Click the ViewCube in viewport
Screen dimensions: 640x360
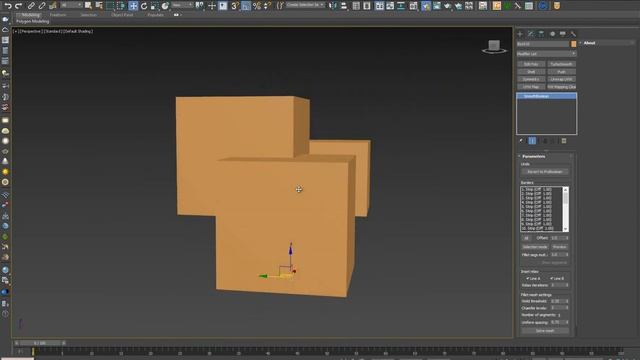pos(494,47)
